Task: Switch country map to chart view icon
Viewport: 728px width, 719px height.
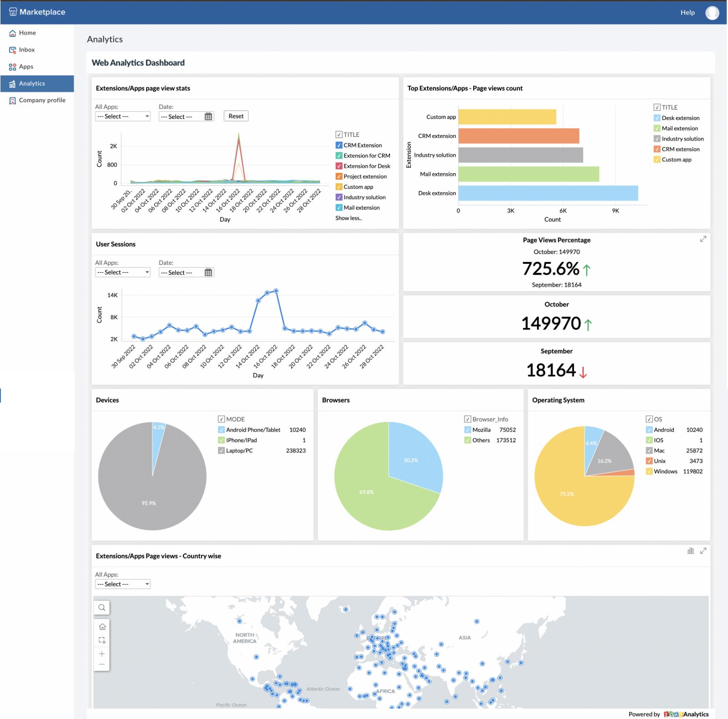Action: tap(690, 551)
